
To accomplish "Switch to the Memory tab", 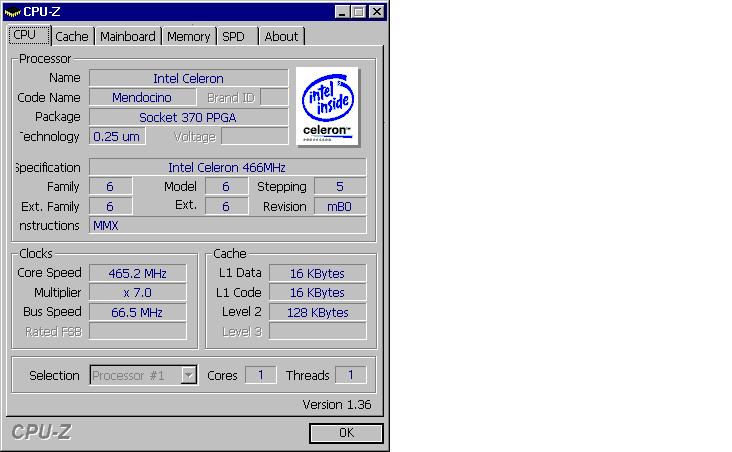I will pos(189,36).
